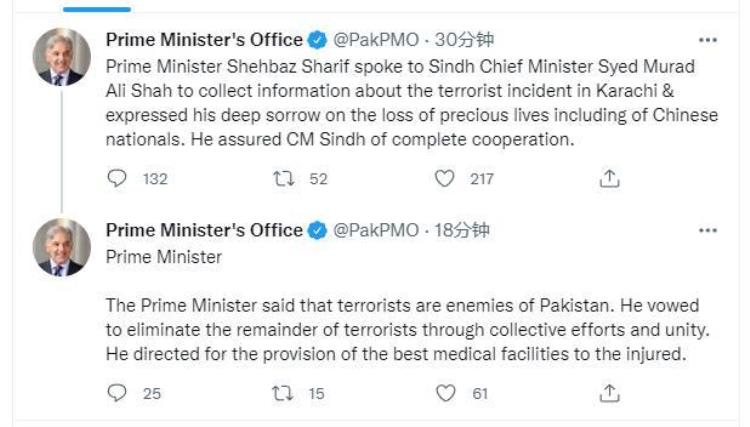
Task: Retweet the second tweet with 15 retweets
Action: [x=283, y=393]
